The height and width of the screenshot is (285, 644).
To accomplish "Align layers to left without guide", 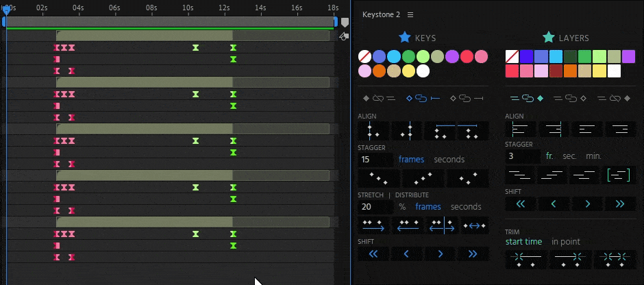I will point(587,129).
